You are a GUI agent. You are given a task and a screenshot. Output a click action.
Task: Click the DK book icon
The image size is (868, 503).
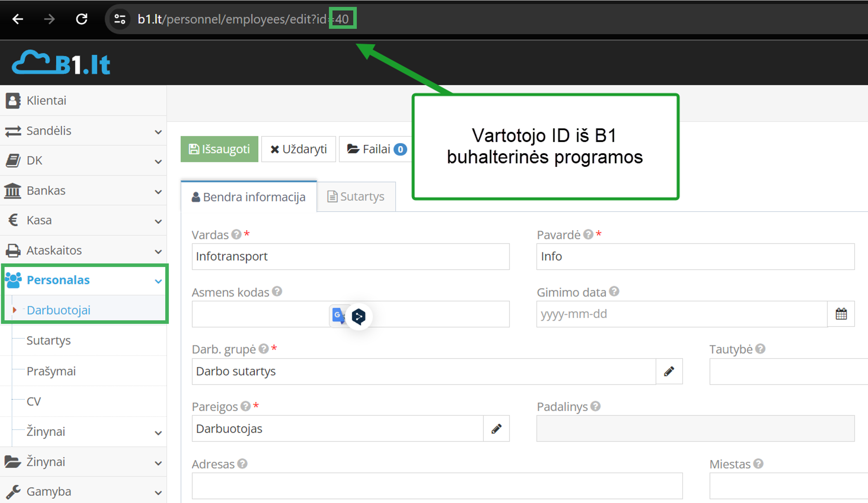pos(13,160)
